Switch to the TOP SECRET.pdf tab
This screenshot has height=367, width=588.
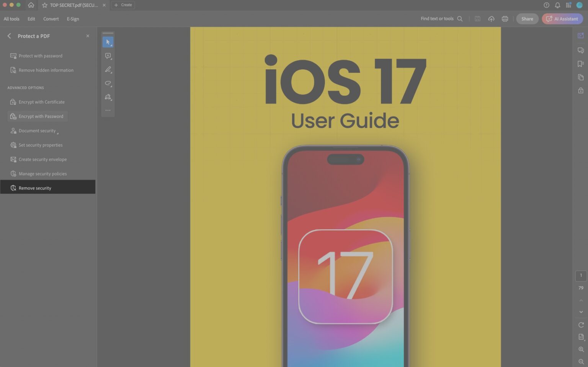tap(71, 5)
